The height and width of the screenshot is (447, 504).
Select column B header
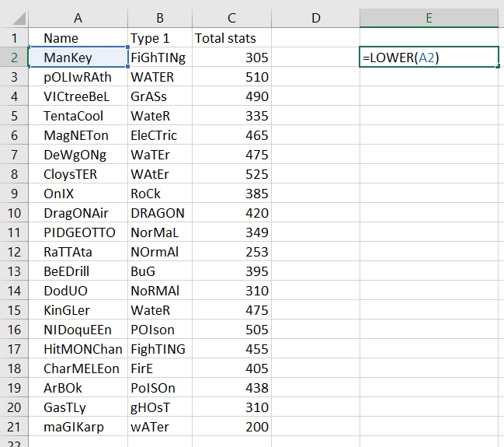click(160, 18)
